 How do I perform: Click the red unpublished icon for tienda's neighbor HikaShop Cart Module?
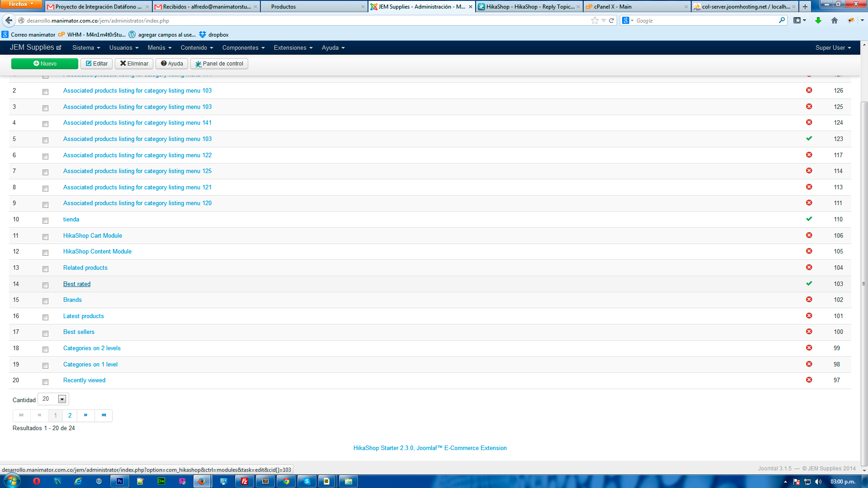click(x=809, y=235)
